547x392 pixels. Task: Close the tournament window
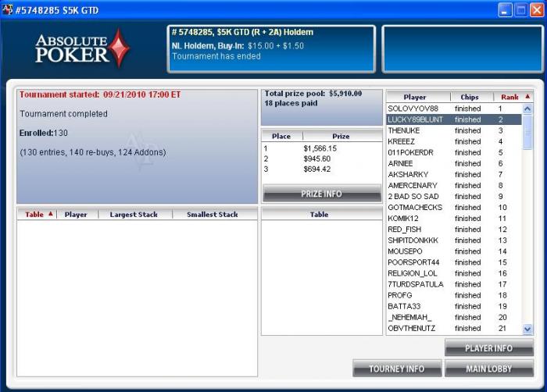click(x=537, y=10)
